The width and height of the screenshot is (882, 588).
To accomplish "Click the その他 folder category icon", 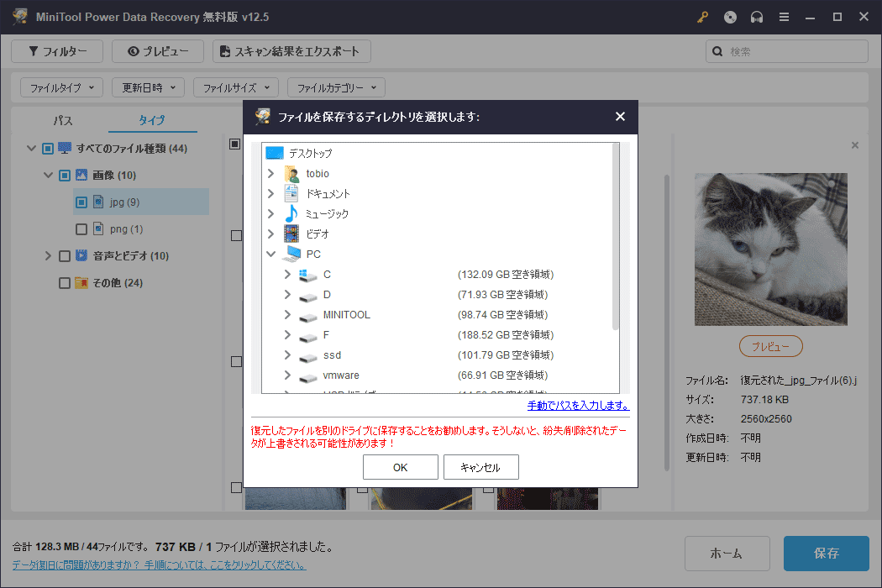I will point(81,282).
